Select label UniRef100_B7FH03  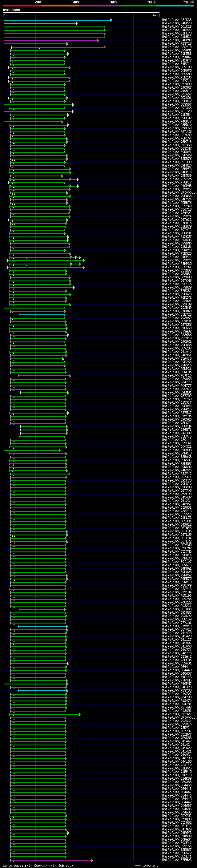click(x=177, y=860)
